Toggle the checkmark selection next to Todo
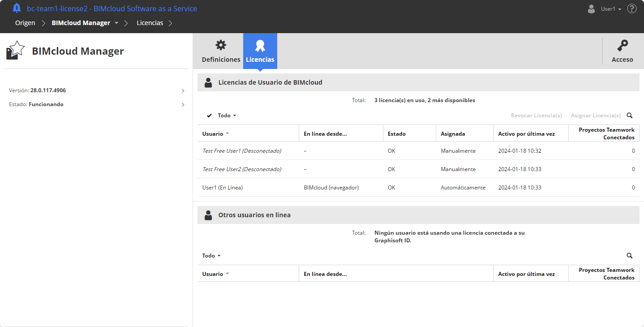This screenshot has width=644, height=327. pyautogui.click(x=209, y=116)
